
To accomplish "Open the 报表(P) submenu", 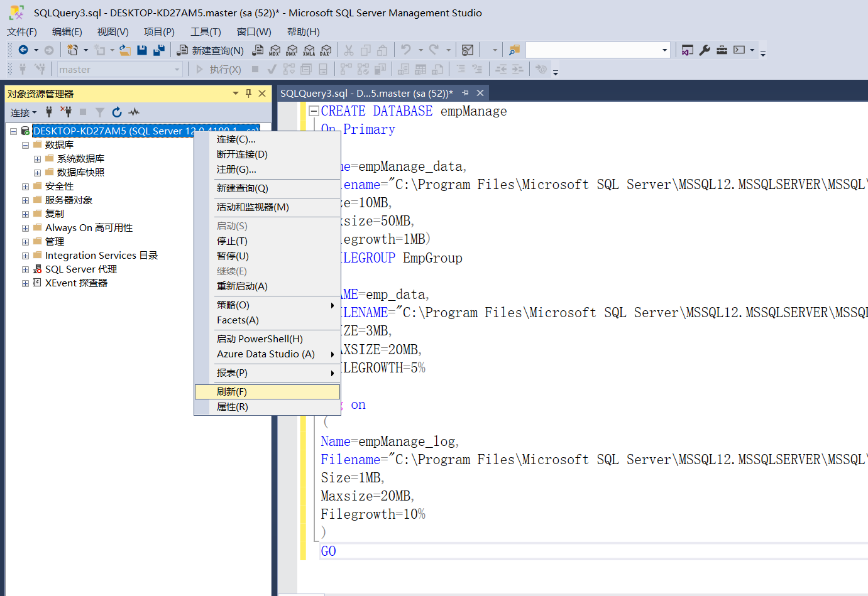I will click(268, 373).
